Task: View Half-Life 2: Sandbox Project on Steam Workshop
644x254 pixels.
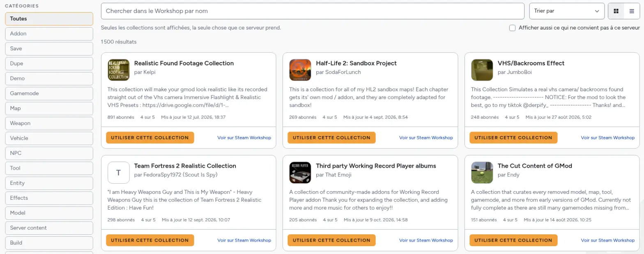Action: click(426, 138)
